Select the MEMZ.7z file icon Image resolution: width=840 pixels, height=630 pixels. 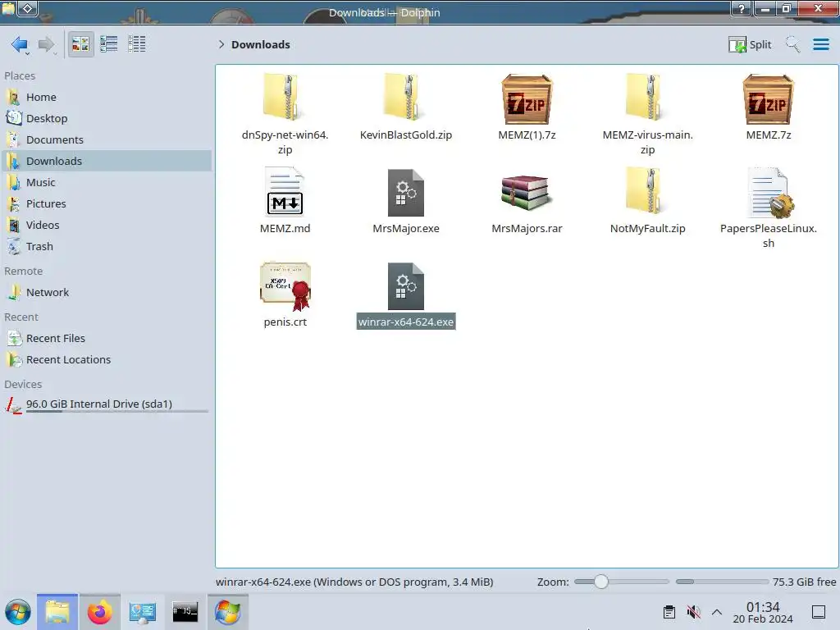pos(768,99)
